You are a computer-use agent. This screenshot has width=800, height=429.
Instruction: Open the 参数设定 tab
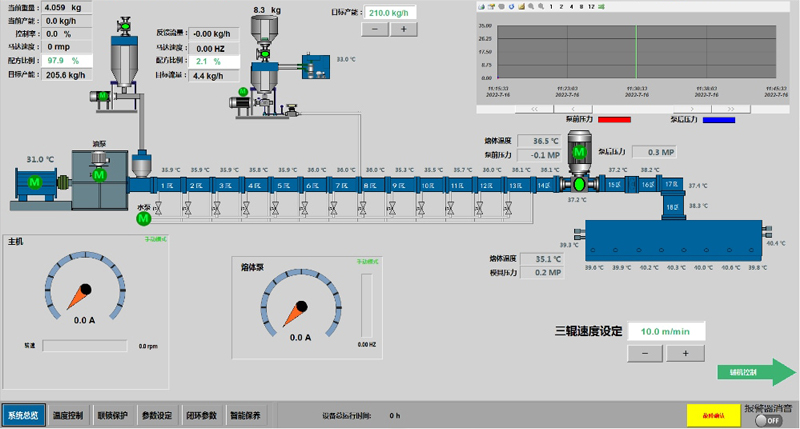click(x=157, y=415)
